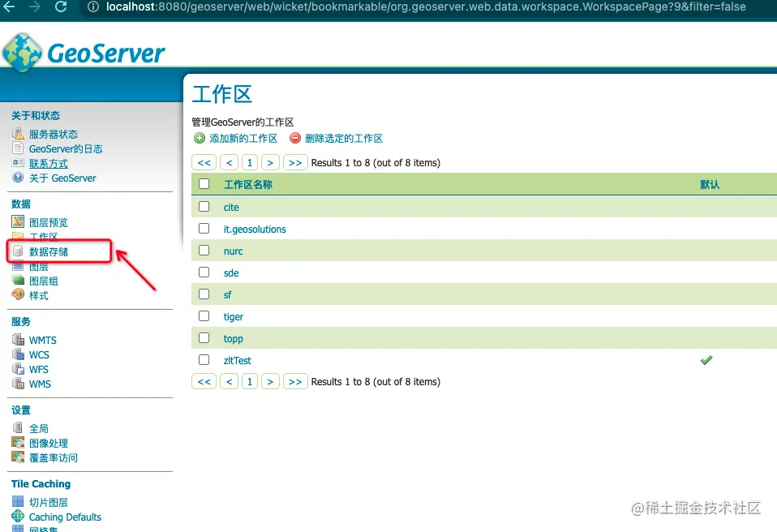Click the WCS service icon

point(18,354)
